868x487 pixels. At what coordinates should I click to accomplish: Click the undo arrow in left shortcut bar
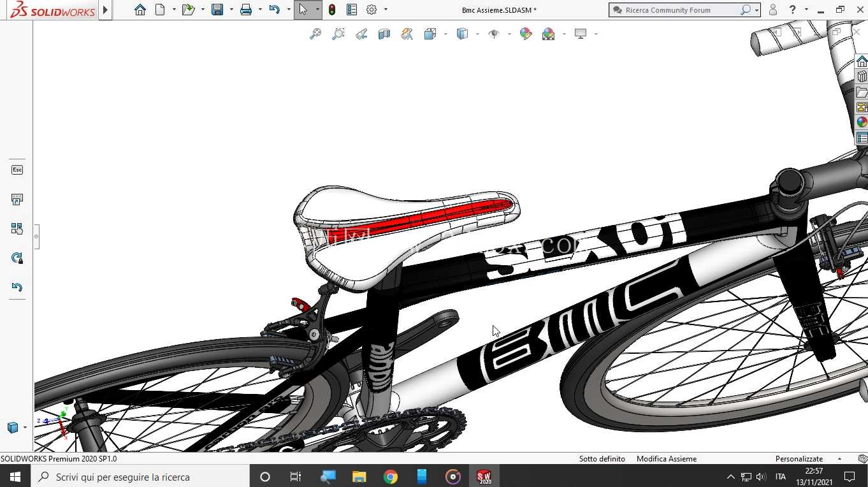click(x=17, y=287)
